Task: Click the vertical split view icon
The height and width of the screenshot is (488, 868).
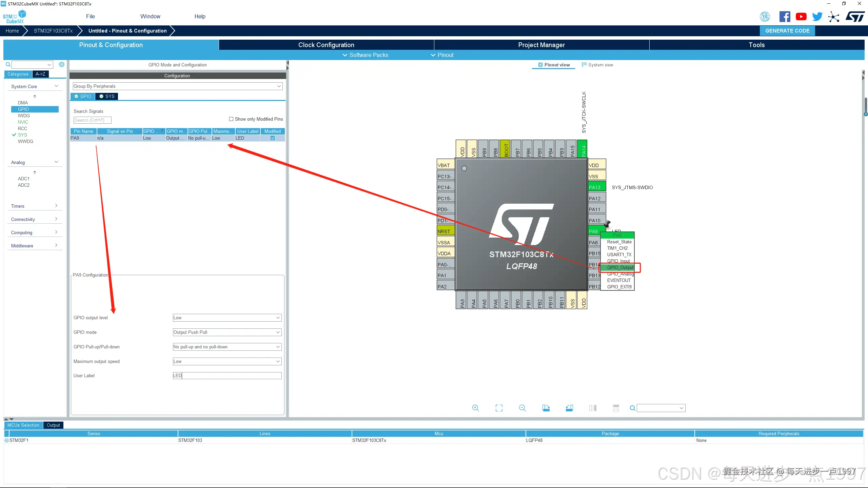Action: click(x=593, y=408)
